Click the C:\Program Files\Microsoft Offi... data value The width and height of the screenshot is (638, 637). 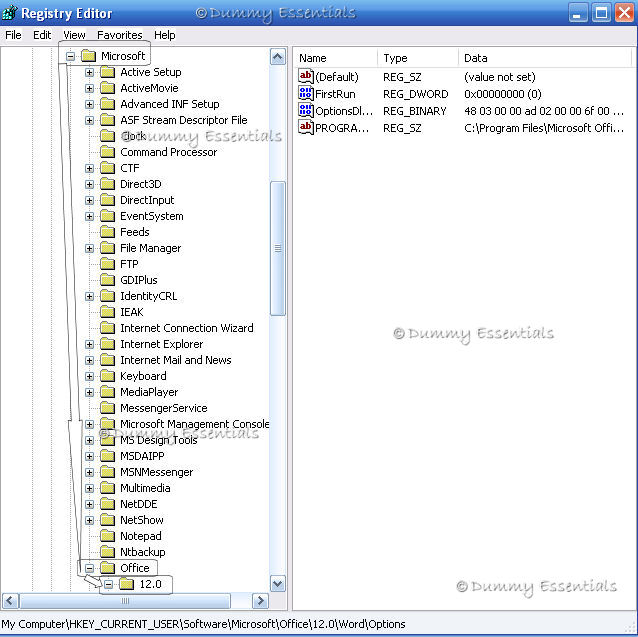tap(544, 128)
